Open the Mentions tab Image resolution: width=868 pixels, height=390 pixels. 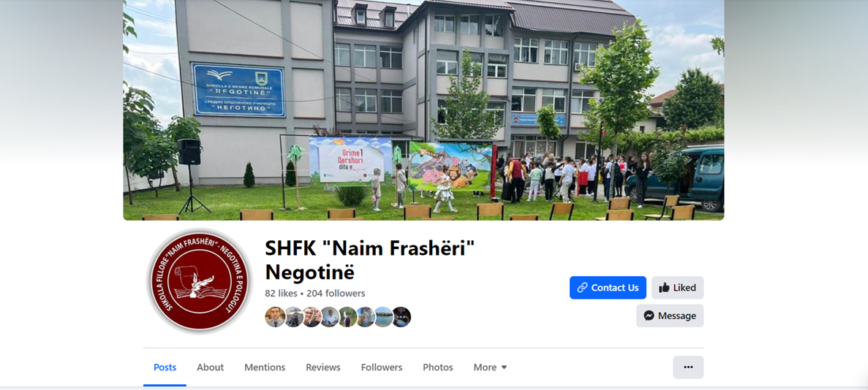[265, 367]
